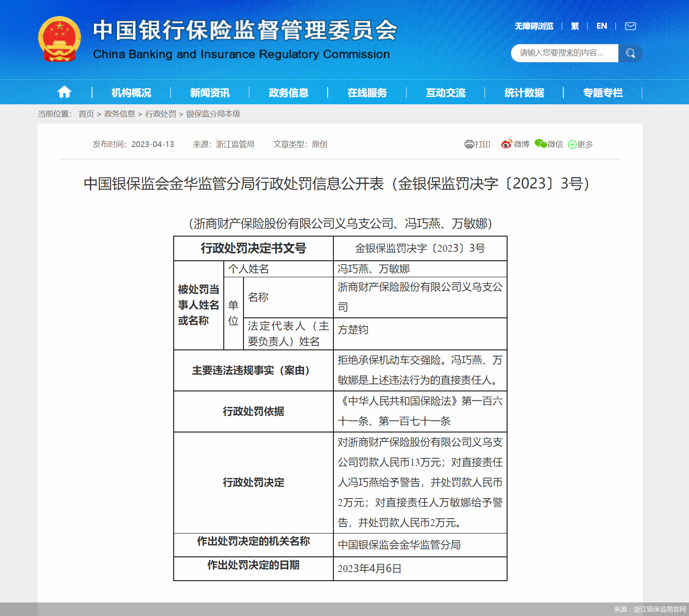
Task: Switch to traditional Chinese with 繁
Action: (574, 26)
